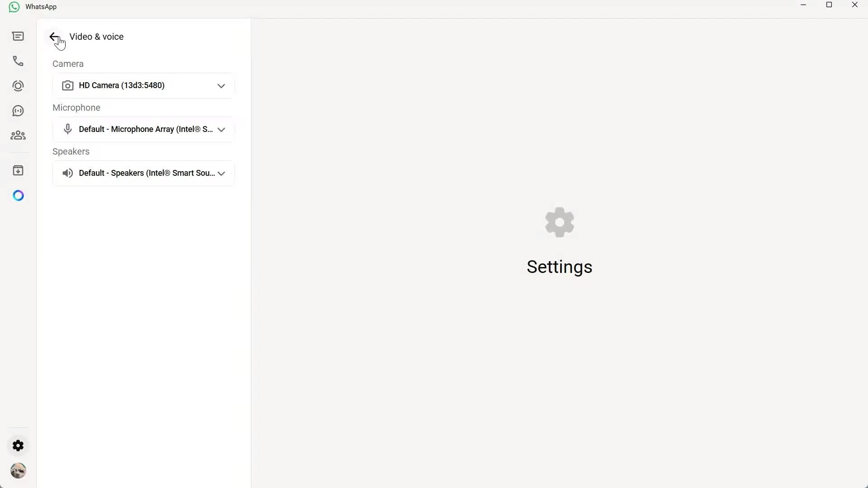
Task: Select the Camera section label
Action: coord(68,64)
